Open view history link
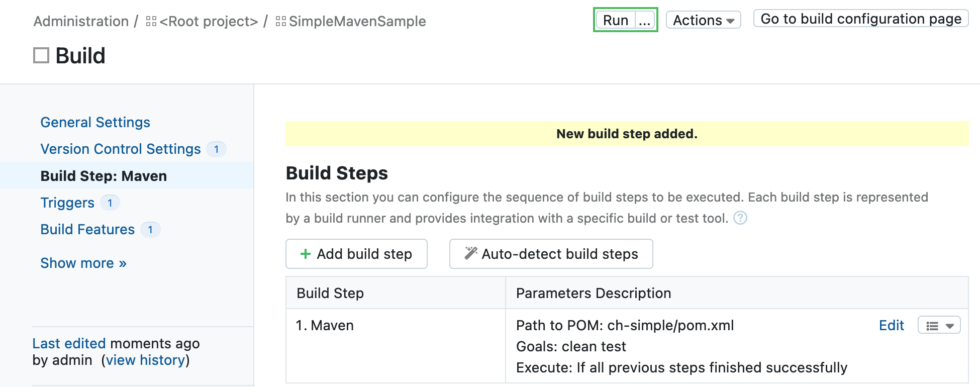The height and width of the screenshot is (387, 980). 145,359
